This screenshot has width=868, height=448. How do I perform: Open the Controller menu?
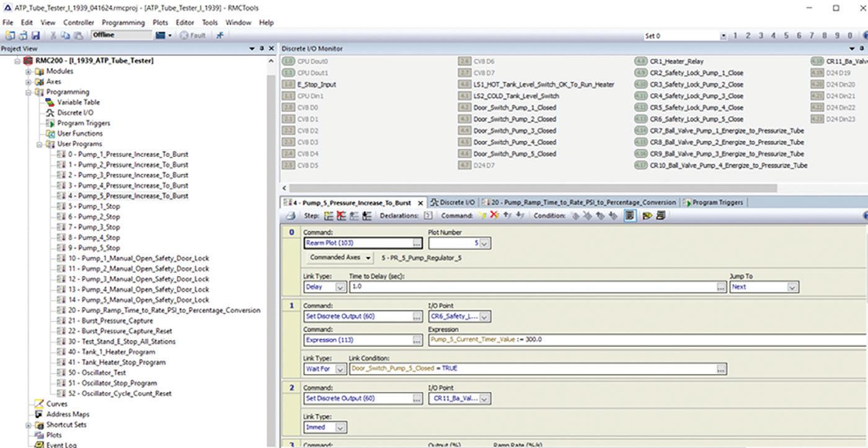79,22
